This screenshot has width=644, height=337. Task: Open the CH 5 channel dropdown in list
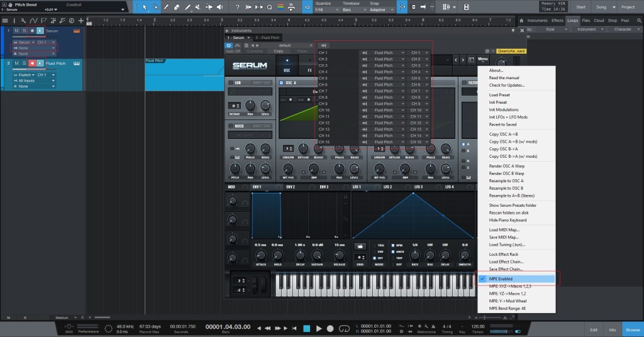coord(419,78)
